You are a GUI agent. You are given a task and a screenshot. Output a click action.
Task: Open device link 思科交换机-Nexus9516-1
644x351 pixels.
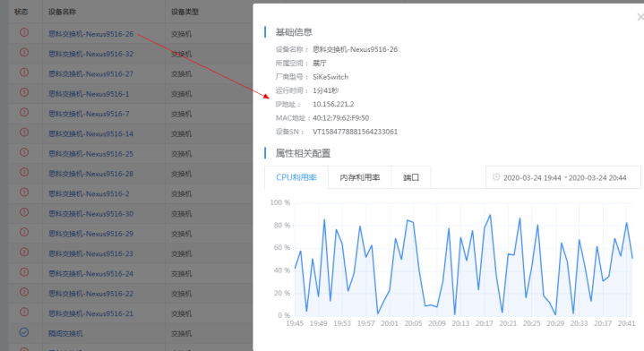(x=89, y=94)
